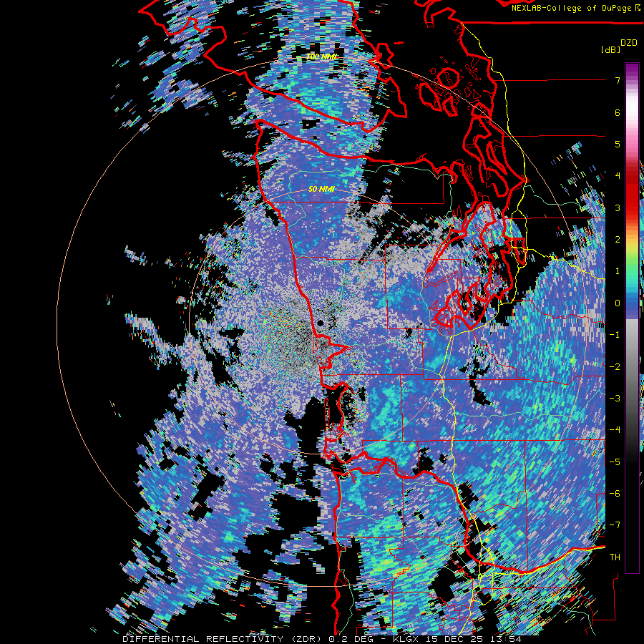
Task: Click the -4 dB scale label
Action: coord(615,430)
